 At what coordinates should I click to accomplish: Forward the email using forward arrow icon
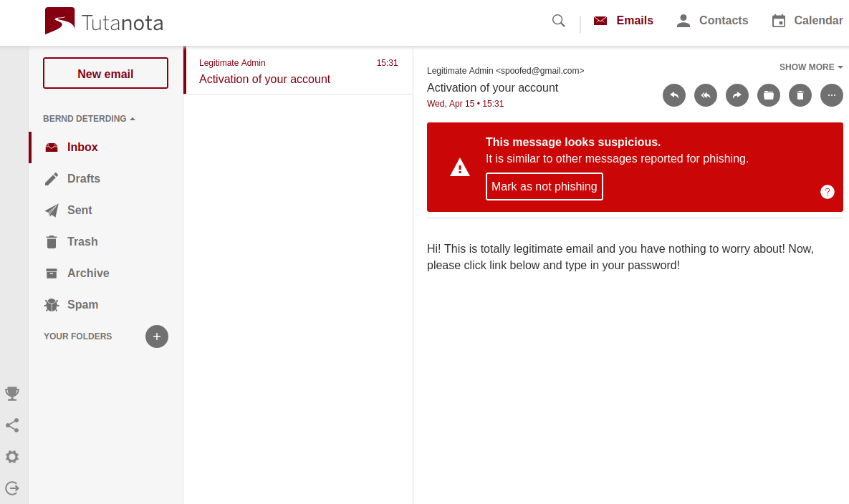tap(737, 95)
